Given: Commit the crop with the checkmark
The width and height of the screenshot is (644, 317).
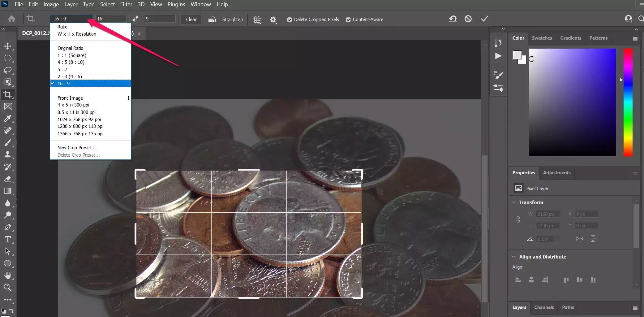Looking at the screenshot, I should 484,19.
